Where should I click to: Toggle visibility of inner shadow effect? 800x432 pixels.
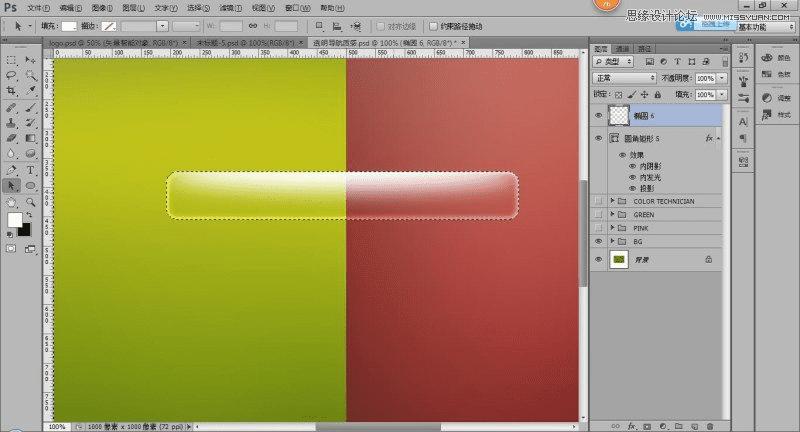632,166
